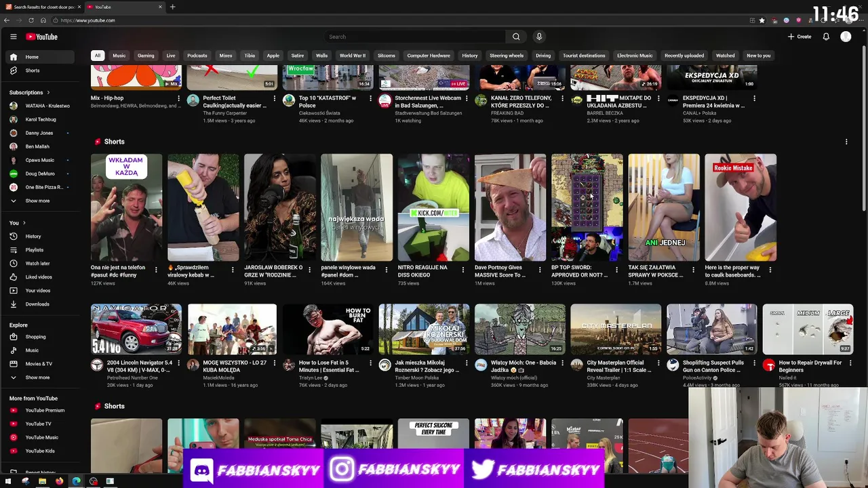The height and width of the screenshot is (488, 868).
Task: Open Playlists in the sidebar
Action: 41,250
